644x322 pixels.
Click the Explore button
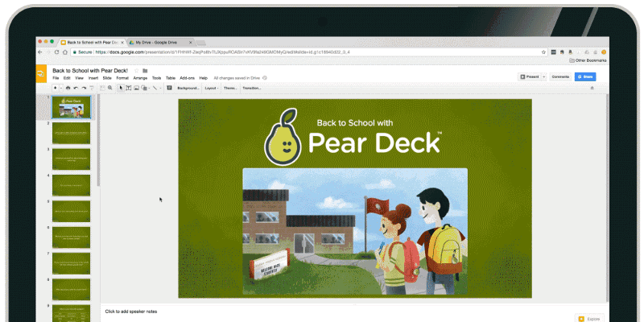(590, 319)
